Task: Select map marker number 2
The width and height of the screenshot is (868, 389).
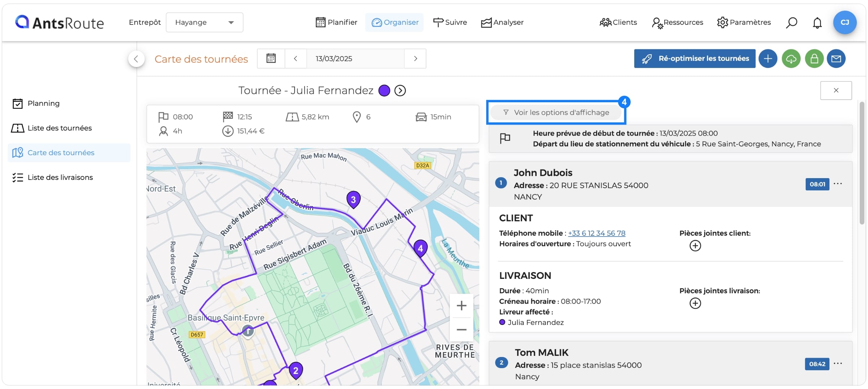Action: [x=296, y=370]
